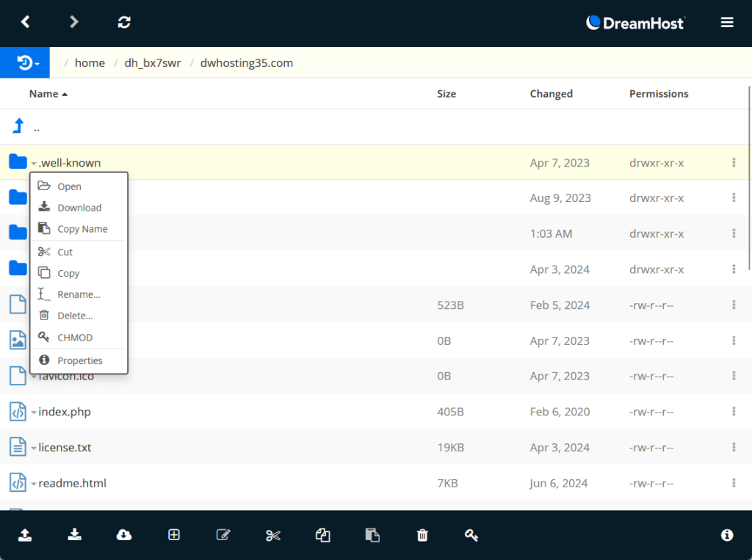Viewport: 752px width, 560px height.
Task: Sort by Changed column header
Action: (551, 94)
